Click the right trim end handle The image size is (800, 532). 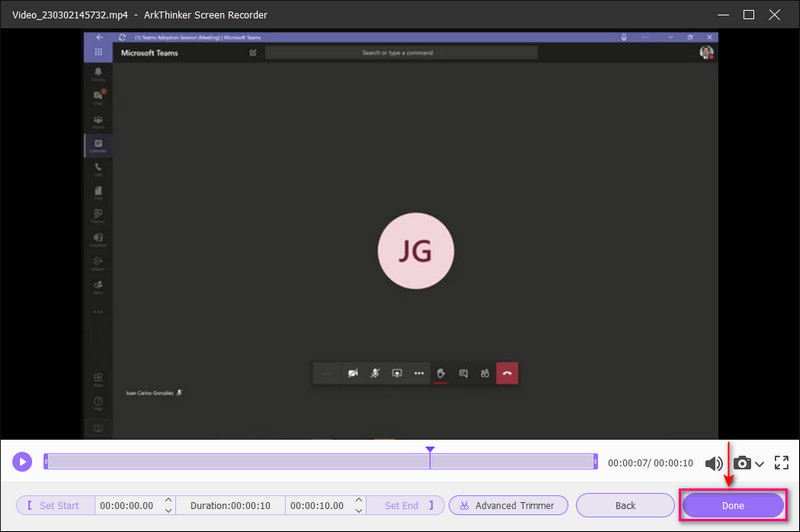tap(595, 462)
